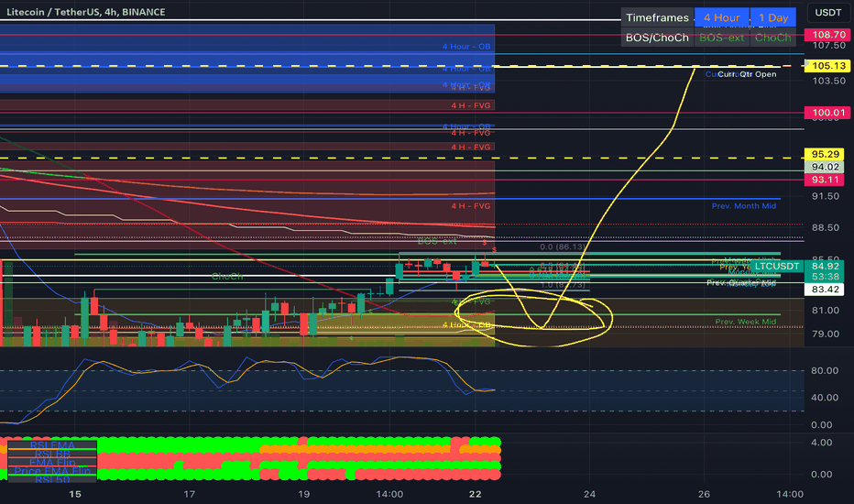The width and height of the screenshot is (854, 504).
Task: Open the USDT currency selector
Action: pos(827,12)
